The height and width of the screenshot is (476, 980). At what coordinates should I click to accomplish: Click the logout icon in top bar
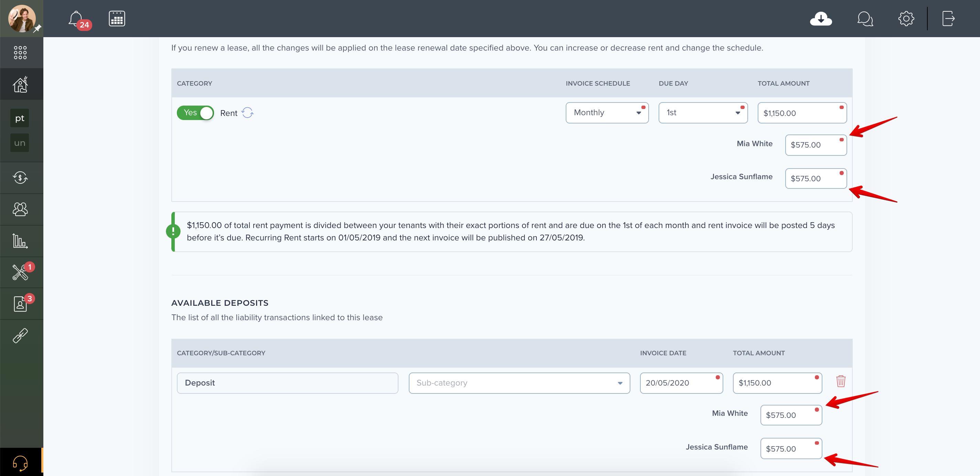(x=948, y=18)
